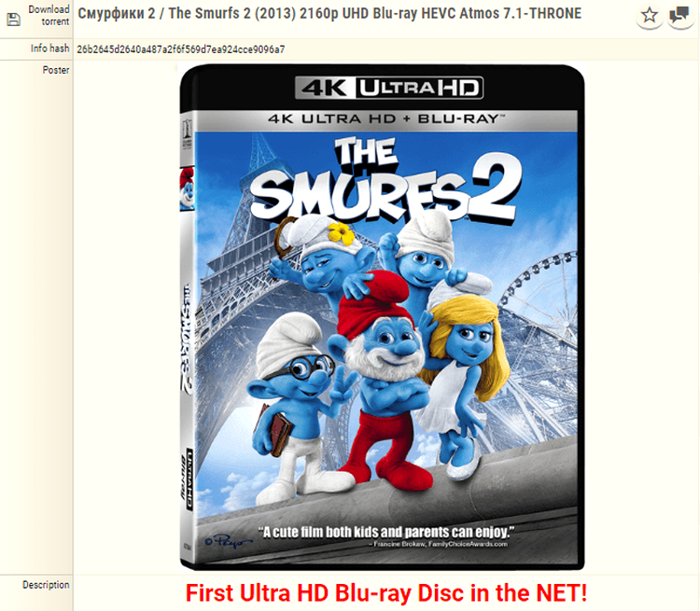The image size is (700, 611).
Task: Click the red First Ultra HD Blu-ray headline
Action: tap(386, 593)
